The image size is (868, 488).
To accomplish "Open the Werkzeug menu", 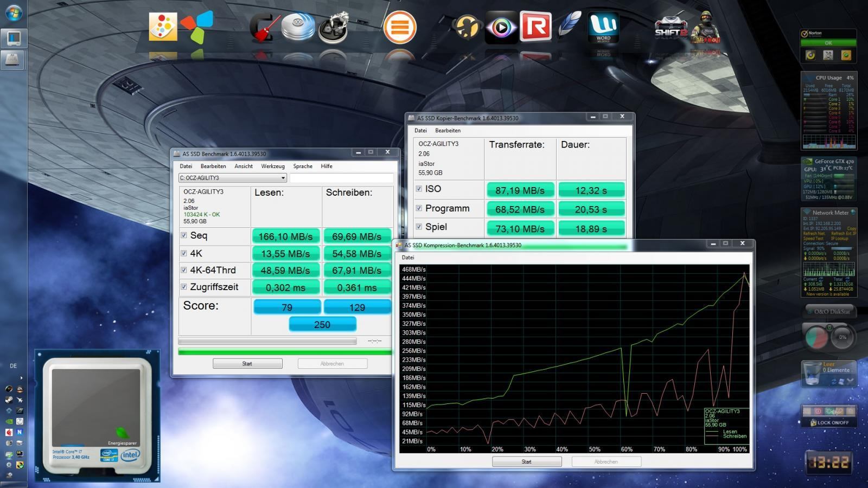I will point(272,166).
